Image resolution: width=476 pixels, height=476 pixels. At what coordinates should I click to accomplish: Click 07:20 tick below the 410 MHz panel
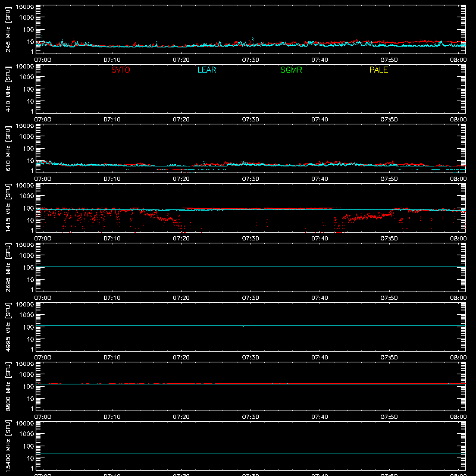pyautogui.click(x=181, y=120)
